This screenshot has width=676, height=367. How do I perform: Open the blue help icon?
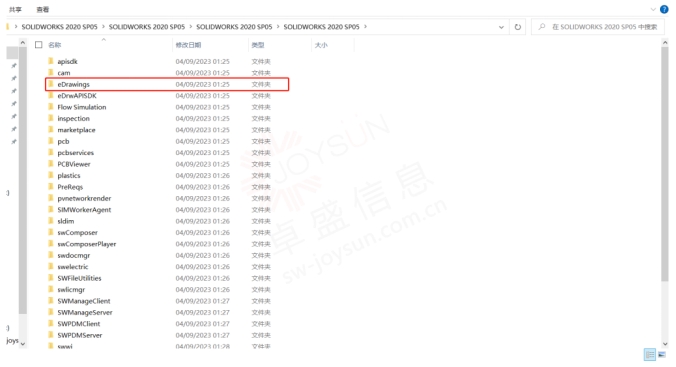point(664,9)
